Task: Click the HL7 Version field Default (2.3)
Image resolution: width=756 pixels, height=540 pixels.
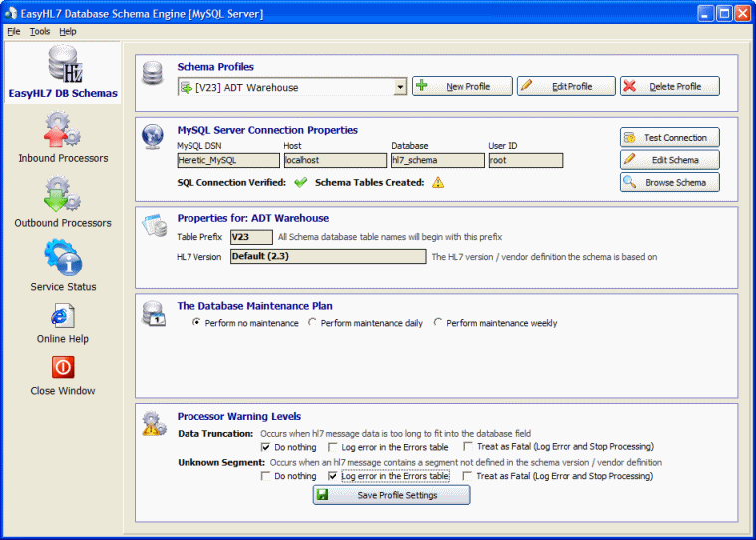Action: (328, 257)
